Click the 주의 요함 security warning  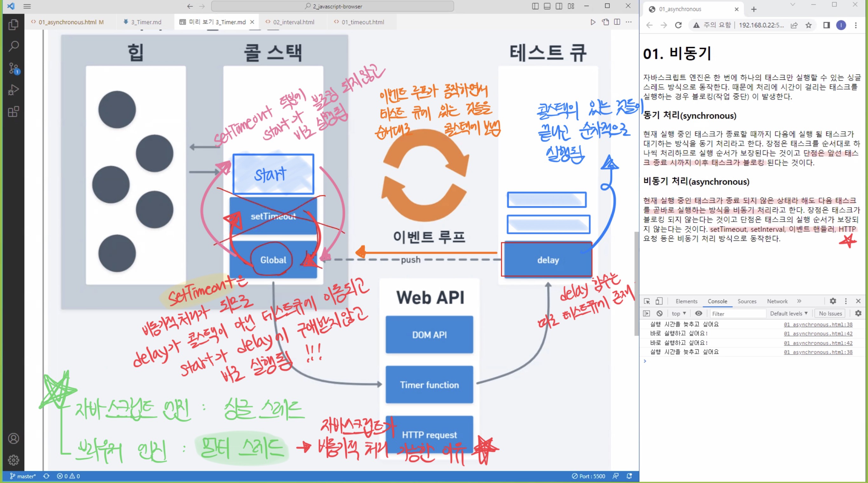(712, 25)
